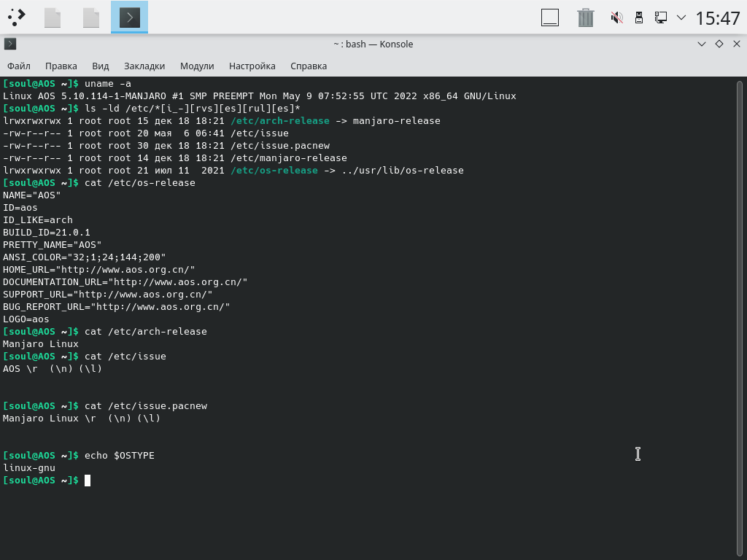Viewport: 747px width, 560px height.
Task: Close the Konsole window
Action: pyautogui.click(x=737, y=44)
